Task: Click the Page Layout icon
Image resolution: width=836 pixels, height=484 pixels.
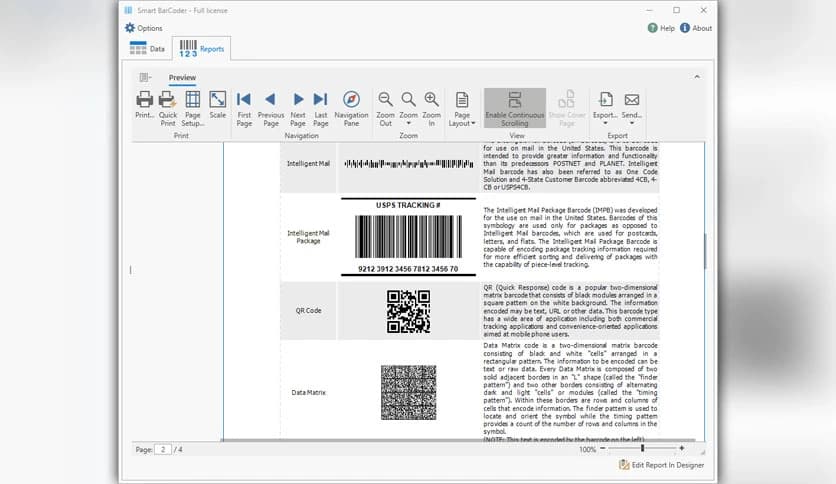Action: (x=462, y=100)
